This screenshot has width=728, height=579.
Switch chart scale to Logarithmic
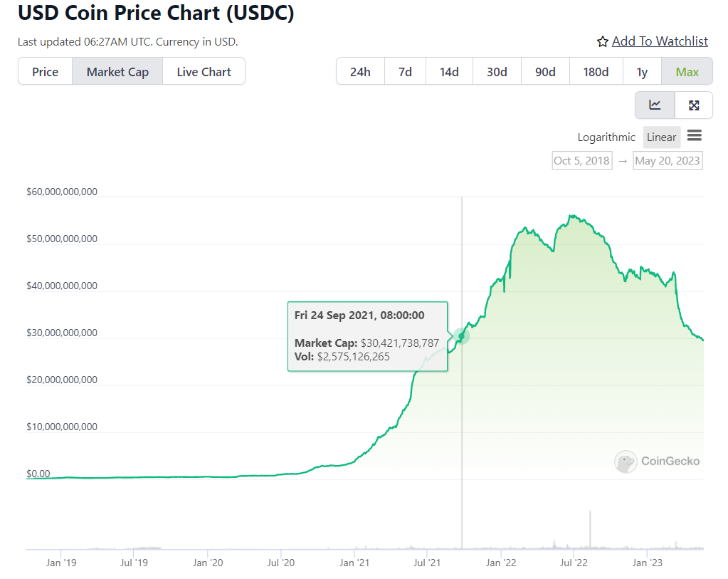(606, 137)
